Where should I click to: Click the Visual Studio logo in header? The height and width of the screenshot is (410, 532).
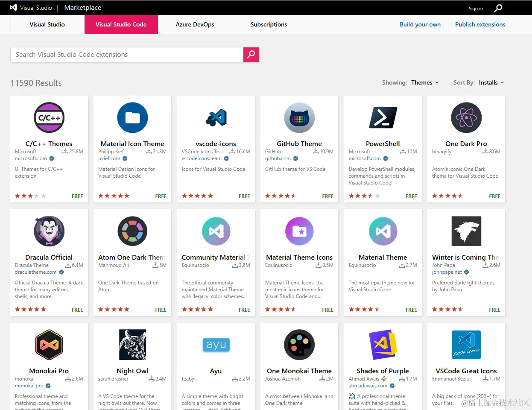click(13, 8)
